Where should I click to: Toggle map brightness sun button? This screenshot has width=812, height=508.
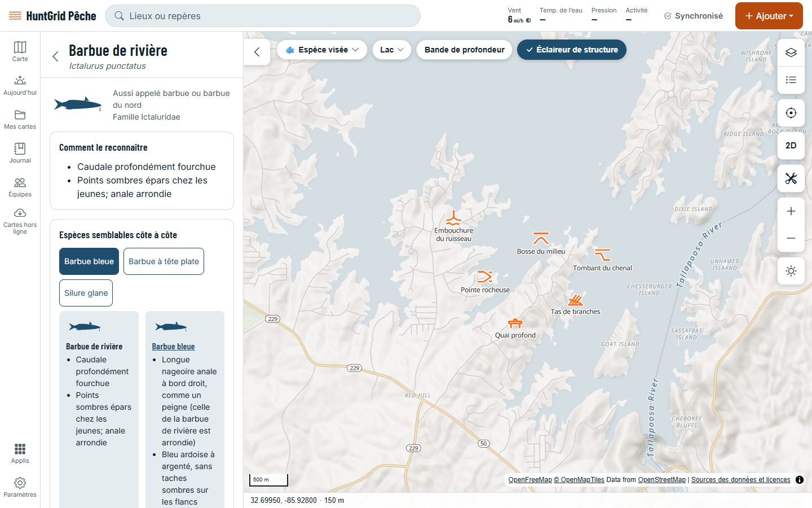click(791, 271)
